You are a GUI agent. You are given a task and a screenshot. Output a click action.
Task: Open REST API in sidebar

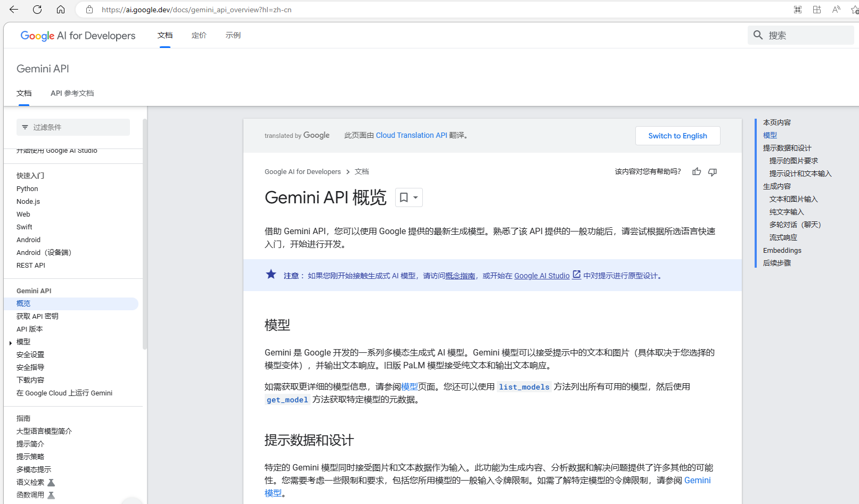(x=31, y=265)
